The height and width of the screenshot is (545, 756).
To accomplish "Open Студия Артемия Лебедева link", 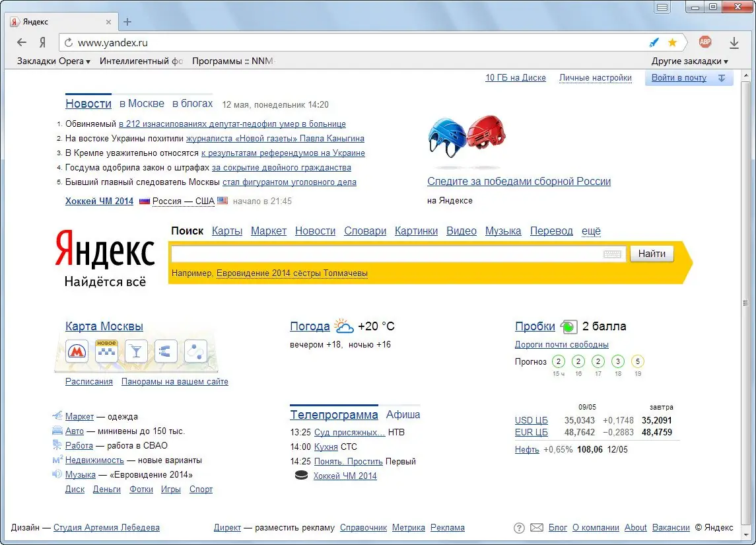I will (106, 528).
